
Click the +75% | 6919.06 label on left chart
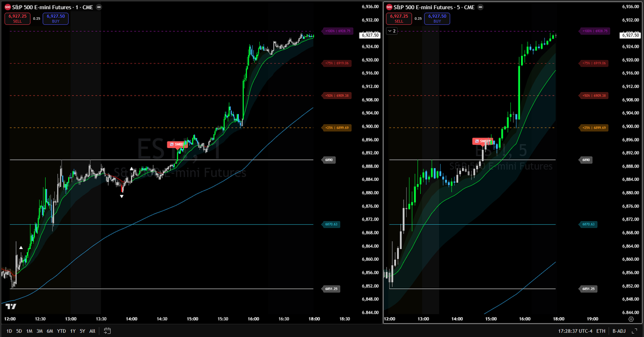click(x=336, y=63)
